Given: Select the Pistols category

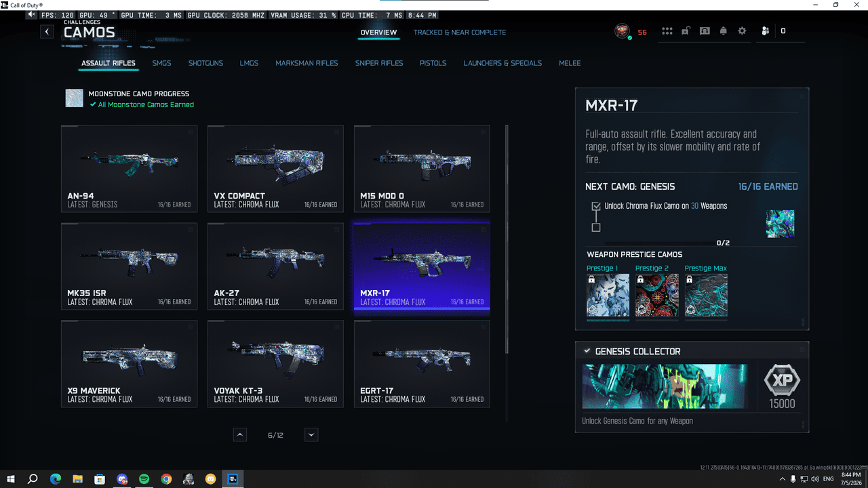Looking at the screenshot, I should click(x=433, y=63).
